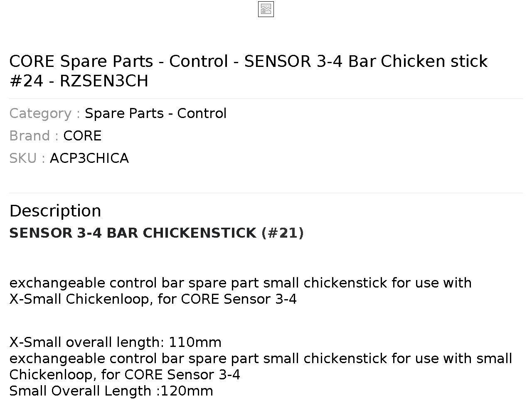Click the paragraph mentioning X-Small Chickenloop
The height and width of the screenshot is (408, 532).
[240, 291]
